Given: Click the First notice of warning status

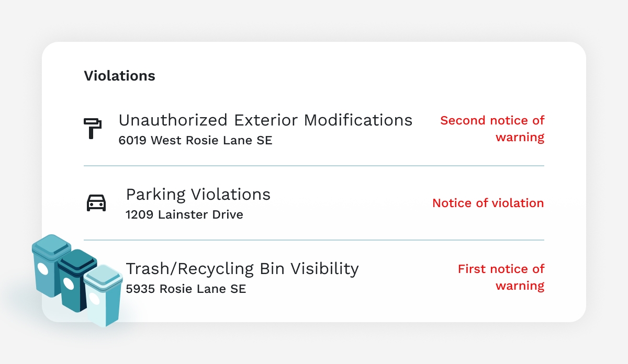Looking at the screenshot, I should (x=501, y=277).
